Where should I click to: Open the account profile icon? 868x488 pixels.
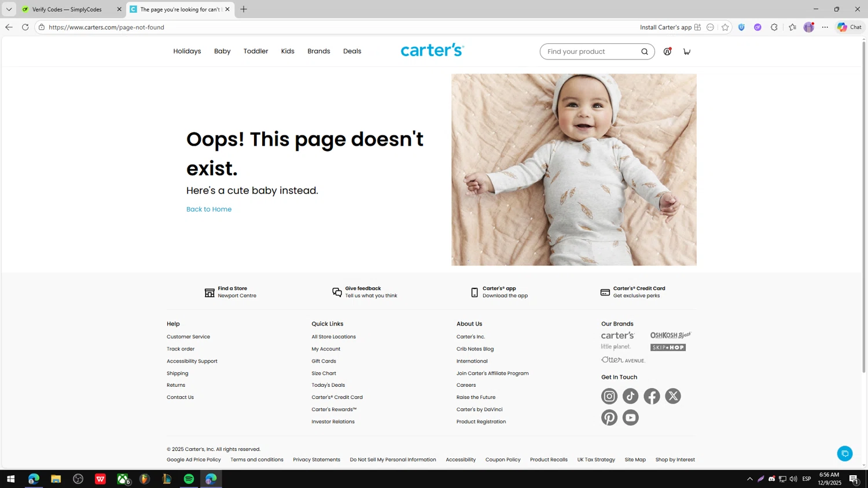(667, 51)
